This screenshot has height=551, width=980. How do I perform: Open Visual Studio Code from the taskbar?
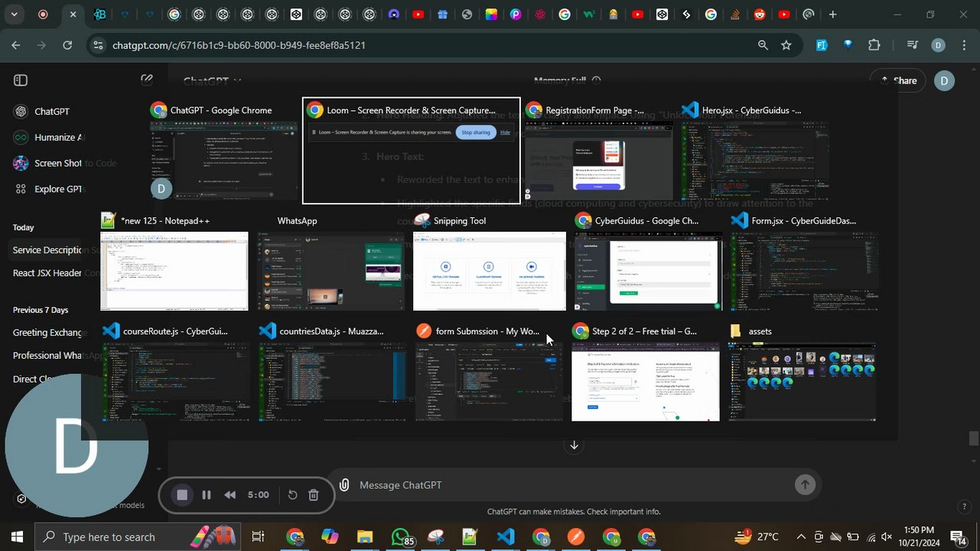click(506, 537)
